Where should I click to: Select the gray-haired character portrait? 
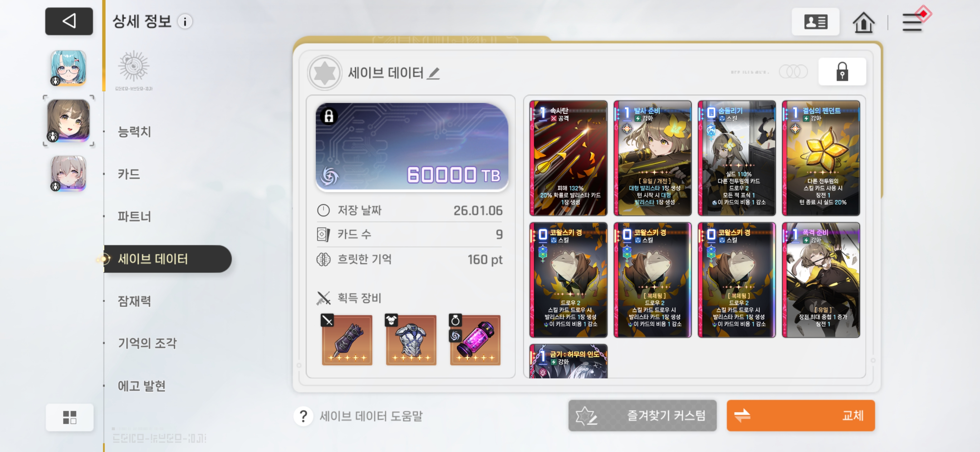[68, 173]
